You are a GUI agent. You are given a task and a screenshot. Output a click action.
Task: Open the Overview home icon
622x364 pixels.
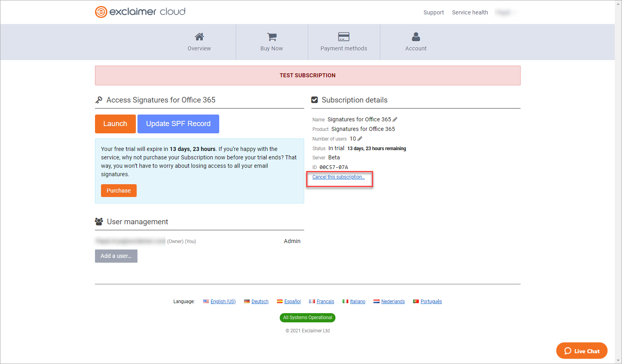click(199, 37)
